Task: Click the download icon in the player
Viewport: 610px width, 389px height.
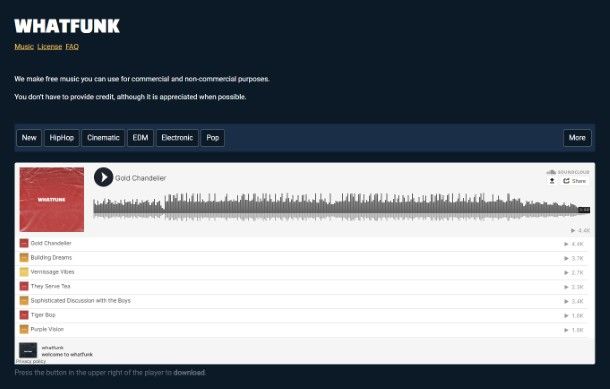Action: click(x=552, y=181)
